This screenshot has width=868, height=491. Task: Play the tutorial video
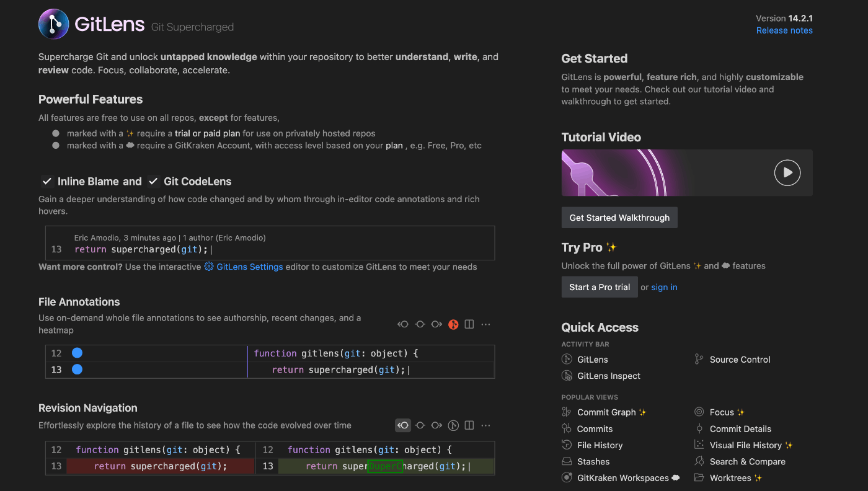tap(787, 172)
